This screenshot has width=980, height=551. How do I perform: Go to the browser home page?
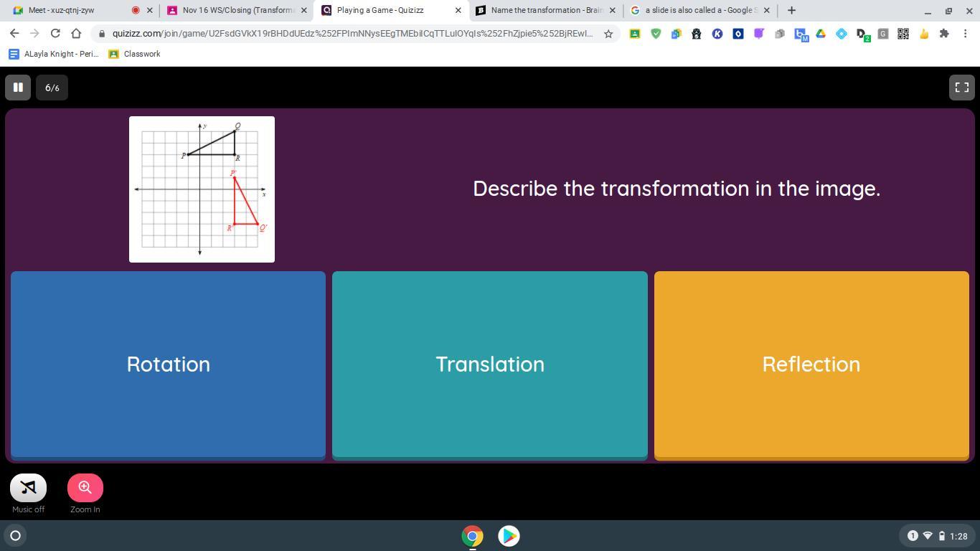(76, 34)
